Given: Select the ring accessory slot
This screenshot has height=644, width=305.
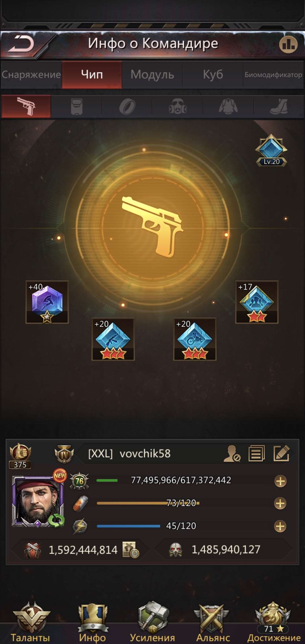Looking at the screenshot, I should (127, 106).
